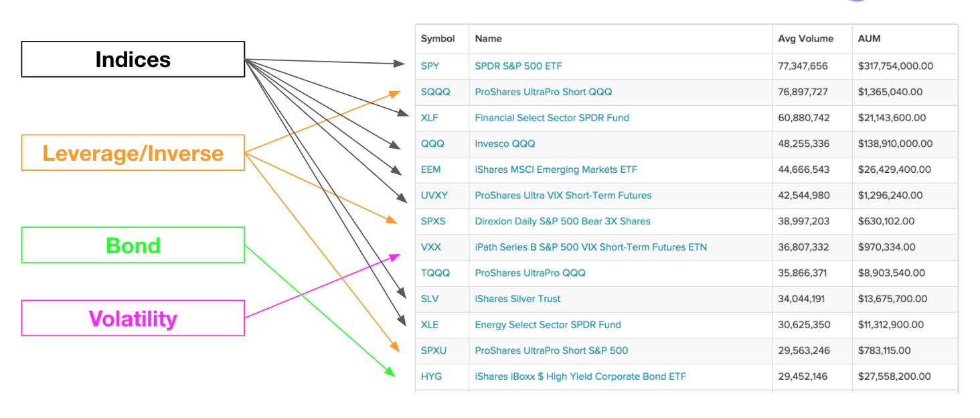Select the AUM value $27,558,200.00

[894, 376]
